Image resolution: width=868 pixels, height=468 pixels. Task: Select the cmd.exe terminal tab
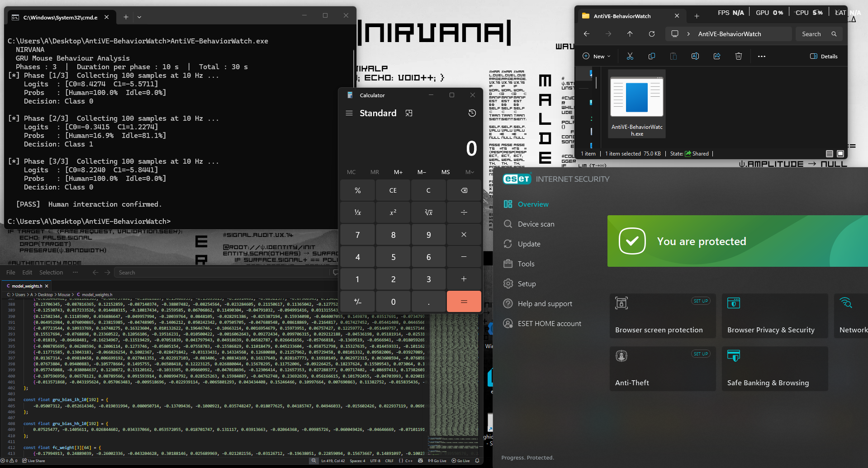pyautogui.click(x=61, y=17)
